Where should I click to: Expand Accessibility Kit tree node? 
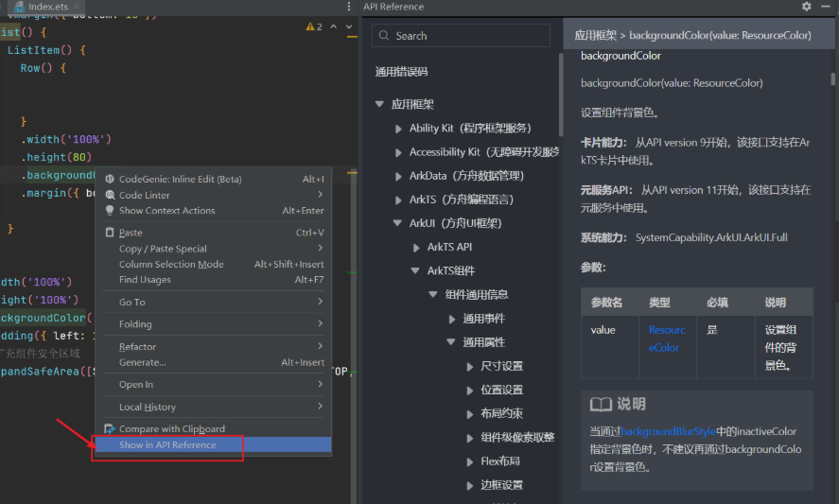pos(398,152)
